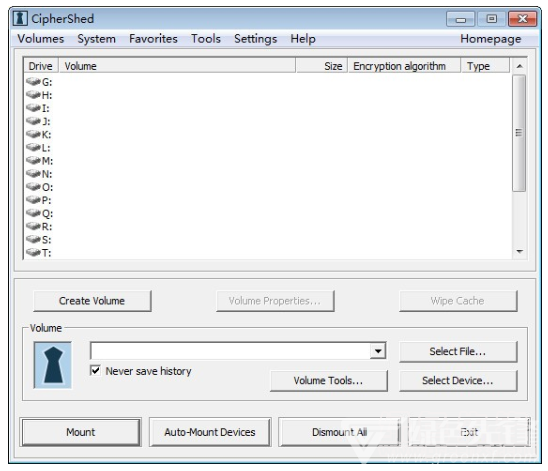Click the Volume Properties button

click(x=275, y=301)
